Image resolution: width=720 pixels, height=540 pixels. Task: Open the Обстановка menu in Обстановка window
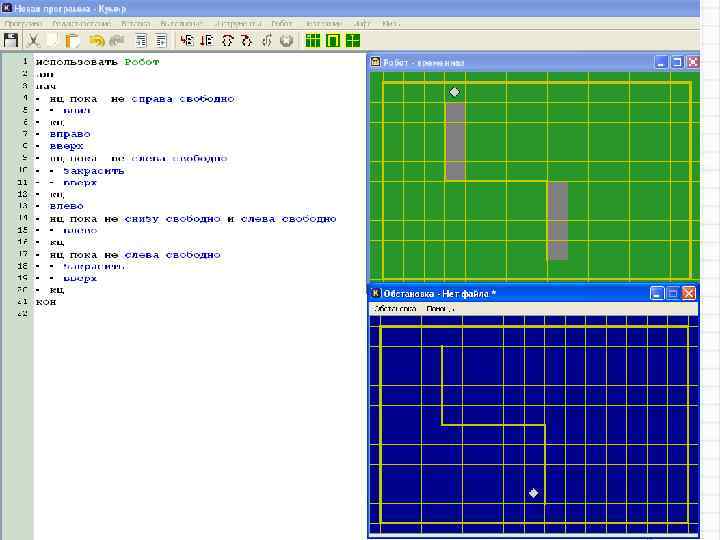(395, 309)
